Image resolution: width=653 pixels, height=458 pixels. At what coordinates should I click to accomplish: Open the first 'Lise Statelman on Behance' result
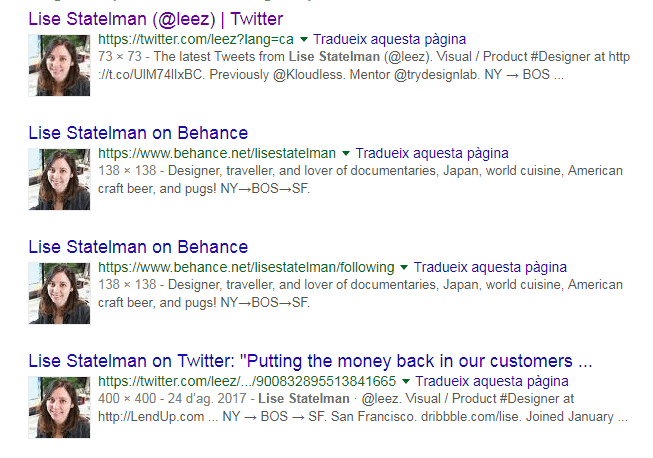coord(138,133)
